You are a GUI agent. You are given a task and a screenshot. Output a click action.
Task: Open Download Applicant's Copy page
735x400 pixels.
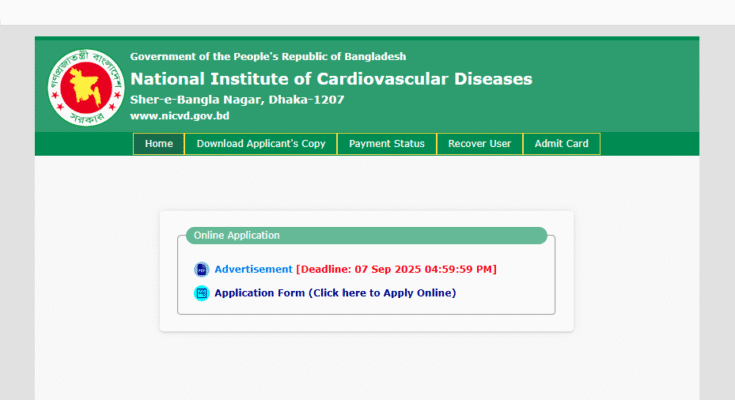(x=260, y=144)
